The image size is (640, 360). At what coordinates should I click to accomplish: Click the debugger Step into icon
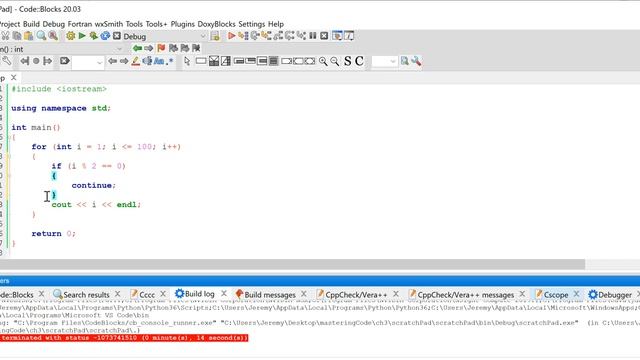pos(267,36)
